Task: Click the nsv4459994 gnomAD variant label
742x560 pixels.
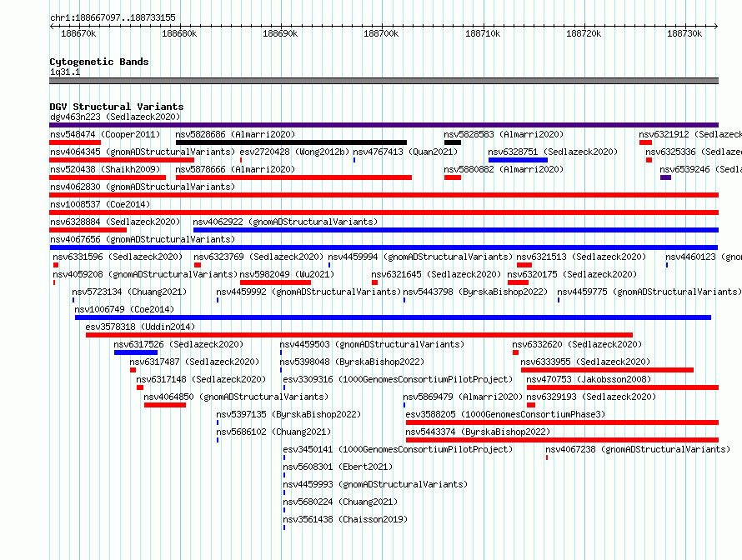Action: pyautogui.click(x=420, y=257)
